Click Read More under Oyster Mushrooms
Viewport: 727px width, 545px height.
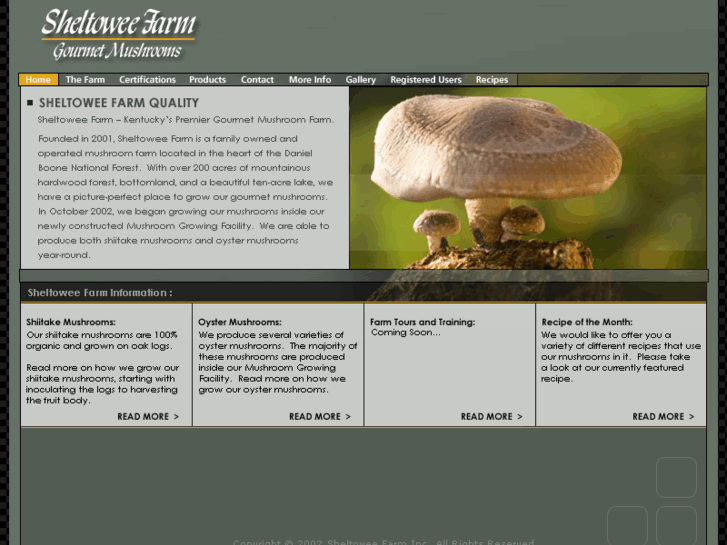[x=320, y=417]
